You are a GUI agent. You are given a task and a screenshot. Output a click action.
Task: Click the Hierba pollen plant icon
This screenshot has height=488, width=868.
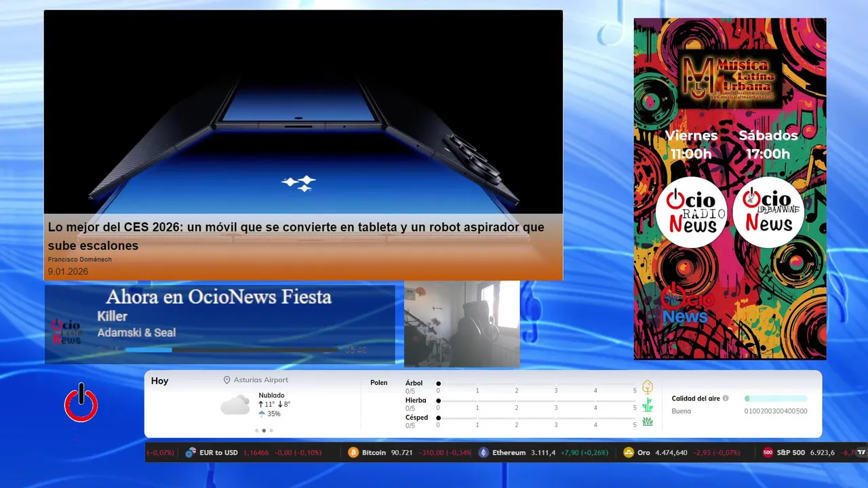[648, 405]
